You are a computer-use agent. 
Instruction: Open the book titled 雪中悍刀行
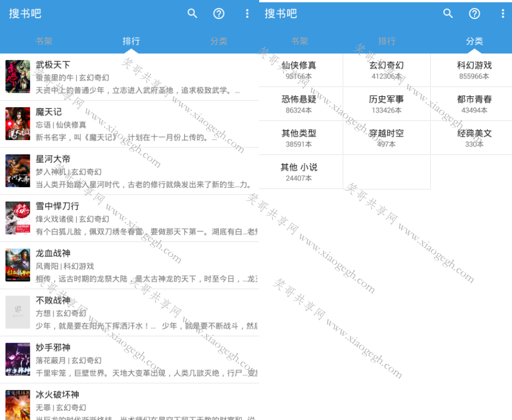pyautogui.click(x=58, y=206)
